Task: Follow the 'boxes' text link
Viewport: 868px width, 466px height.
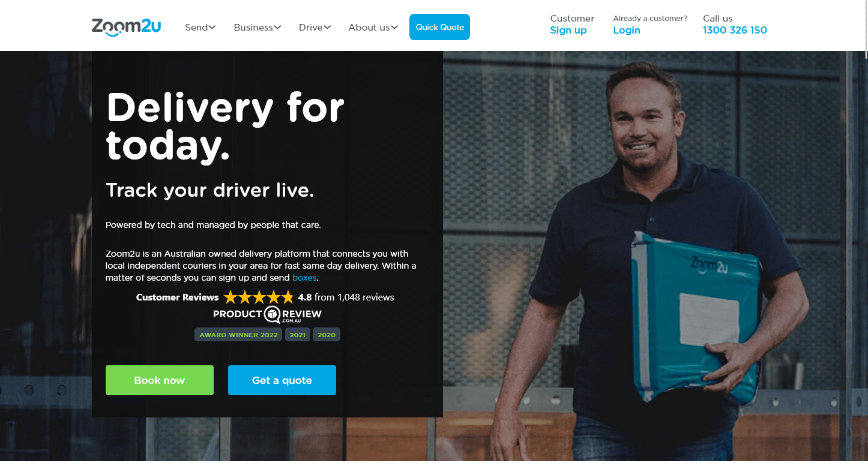Action: pos(304,278)
